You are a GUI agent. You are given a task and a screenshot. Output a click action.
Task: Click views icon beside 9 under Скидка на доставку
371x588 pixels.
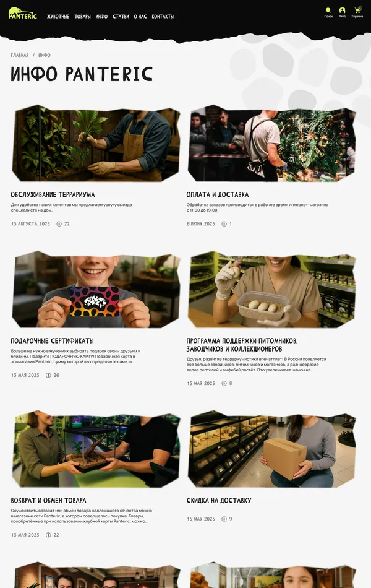224,519
